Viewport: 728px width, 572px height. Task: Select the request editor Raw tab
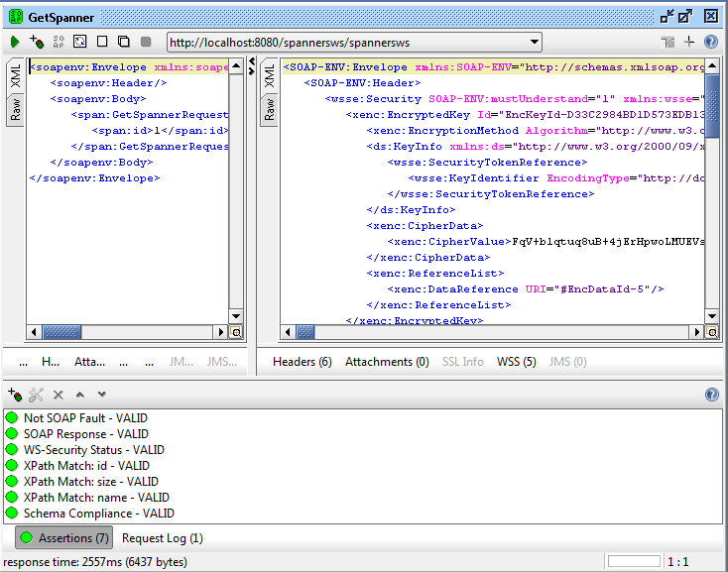tap(15, 109)
